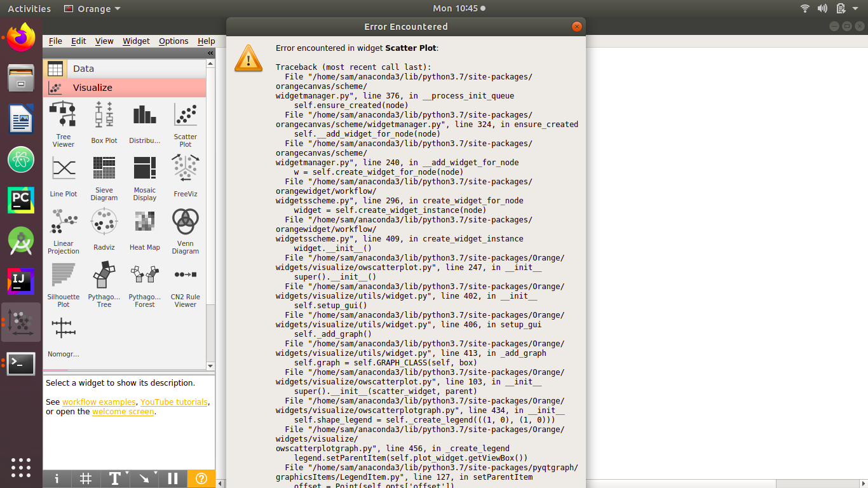The image size is (868, 488).
Task: Add the Radviz widget
Action: click(104, 226)
